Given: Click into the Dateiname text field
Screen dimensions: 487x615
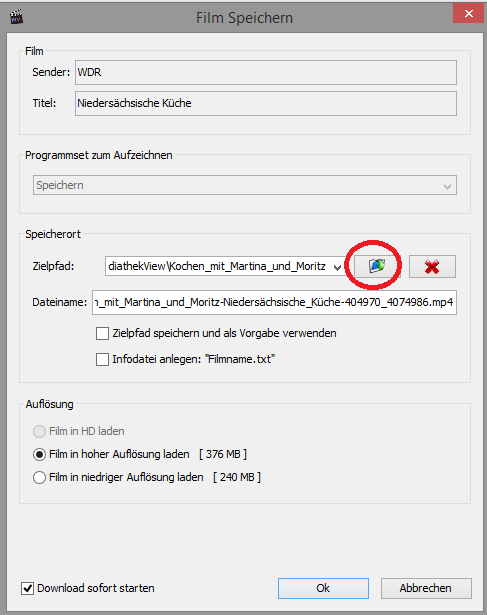Looking at the screenshot, I should point(274,302).
